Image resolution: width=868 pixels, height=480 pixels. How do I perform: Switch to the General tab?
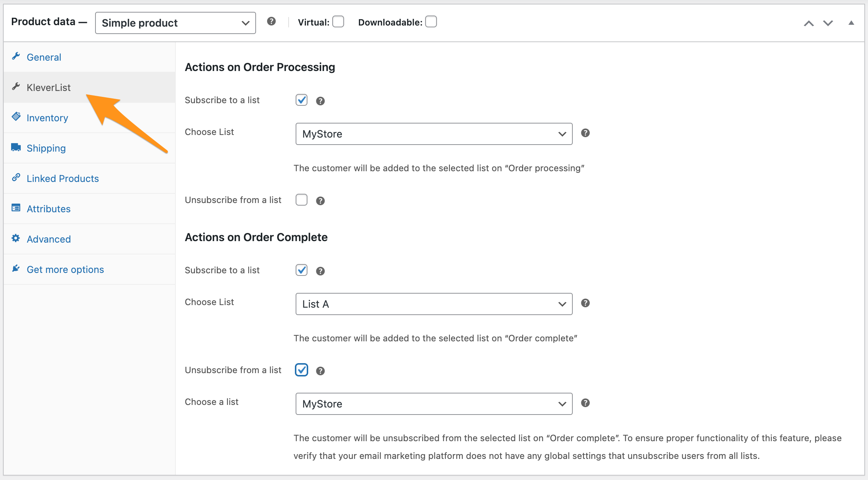(89, 57)
